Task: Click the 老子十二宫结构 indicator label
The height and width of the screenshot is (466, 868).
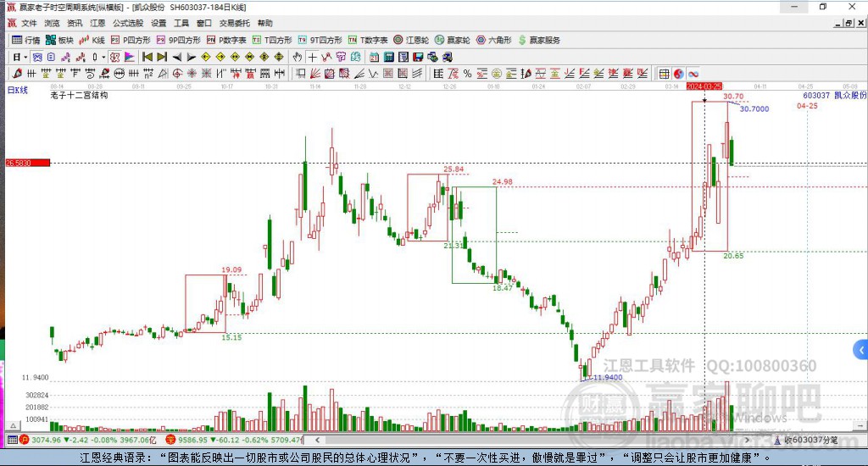Action: point(79,95)
